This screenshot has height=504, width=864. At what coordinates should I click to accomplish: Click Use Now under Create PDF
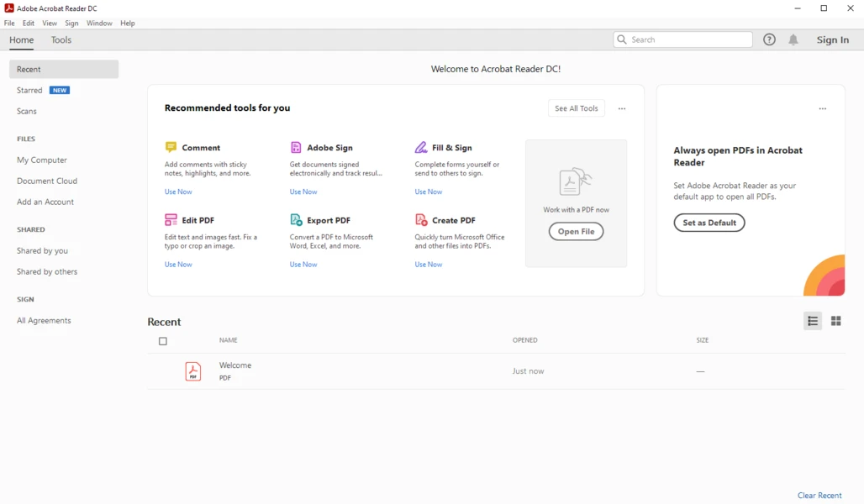coord(428,265)
